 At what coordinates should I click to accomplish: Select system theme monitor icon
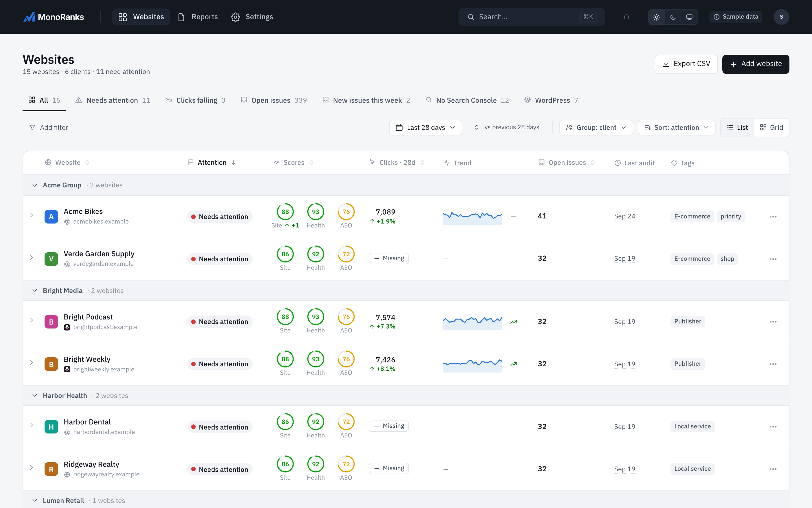tap(689, 17)
